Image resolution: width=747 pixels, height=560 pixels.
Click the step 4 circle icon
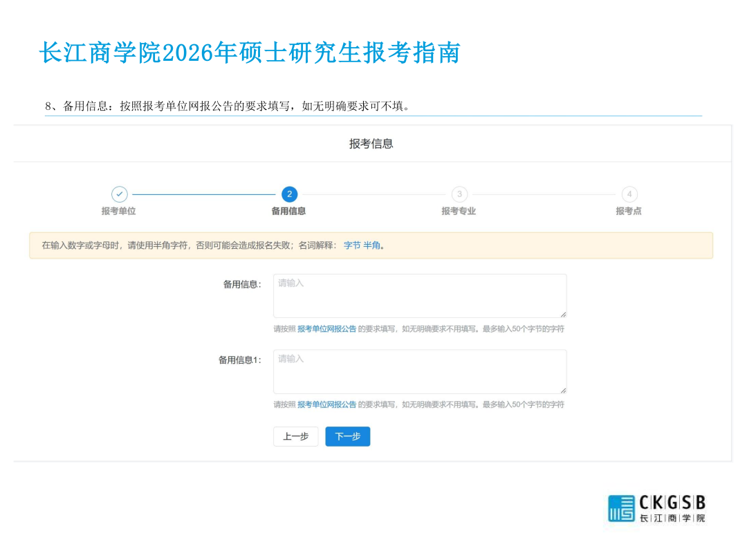pyautogui.click(x=629, y=194)
